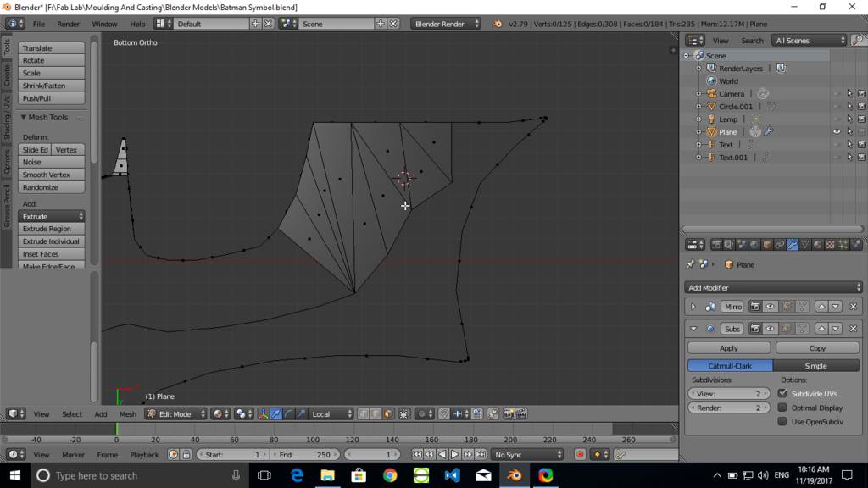
Task: Click the Extrude Region button
Action: click(52, 229)
